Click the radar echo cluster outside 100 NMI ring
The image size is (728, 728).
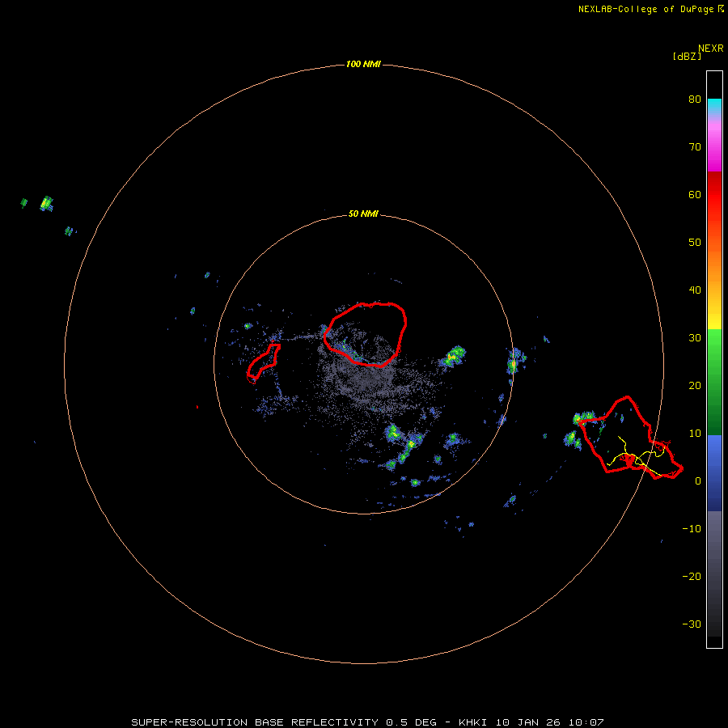[x=46, y=203]
